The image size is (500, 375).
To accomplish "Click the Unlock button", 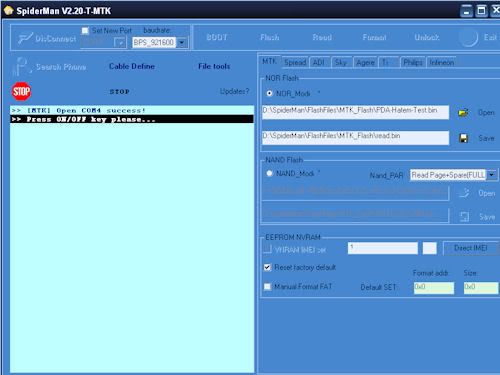I will [427, 37].
